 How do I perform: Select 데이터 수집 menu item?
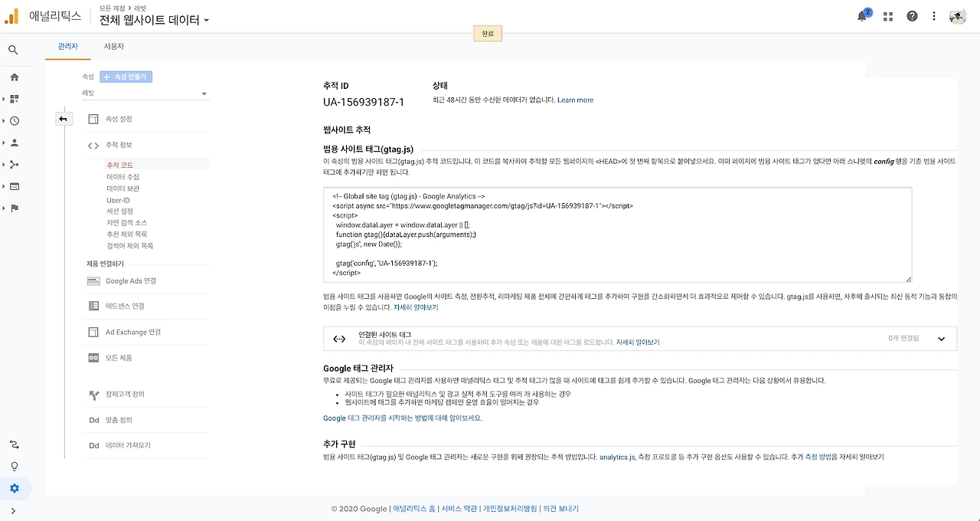coord(122,177)
